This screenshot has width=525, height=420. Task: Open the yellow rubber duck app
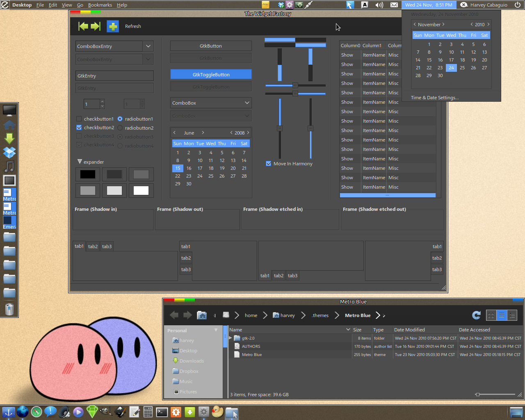217,411
